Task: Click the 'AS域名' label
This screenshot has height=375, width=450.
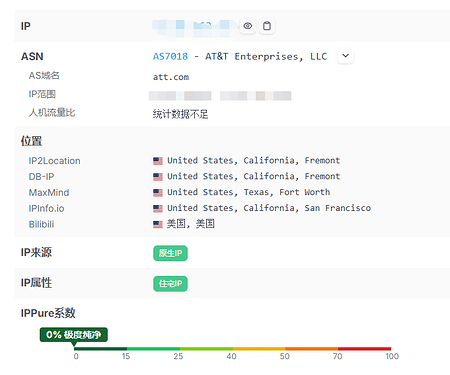Action: point(44,76)
